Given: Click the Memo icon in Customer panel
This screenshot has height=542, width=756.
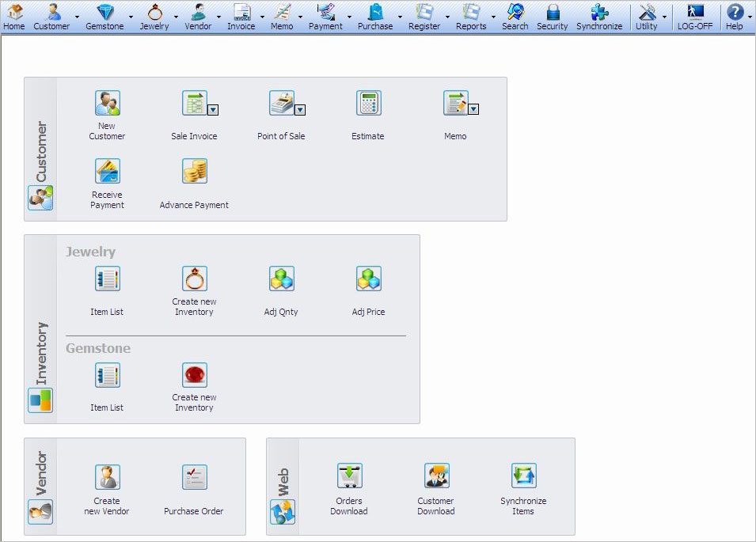Looking at the screenshot, I should (x=456, y=103).
